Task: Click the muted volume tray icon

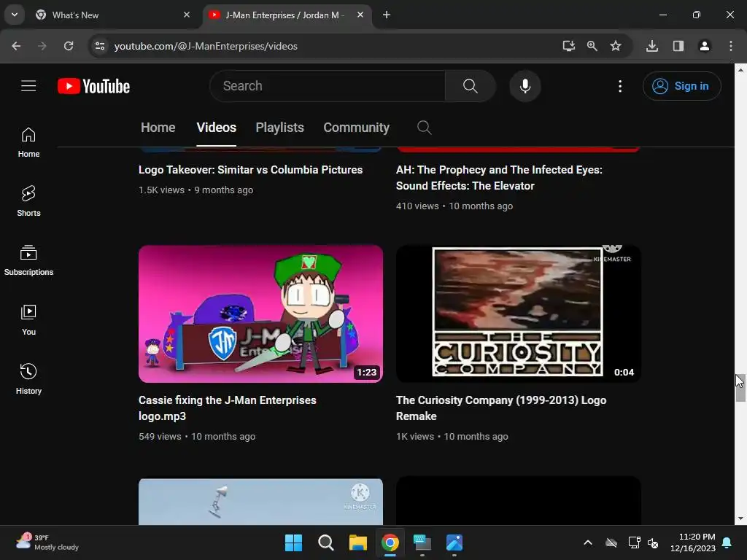Action: click(653, 542)
